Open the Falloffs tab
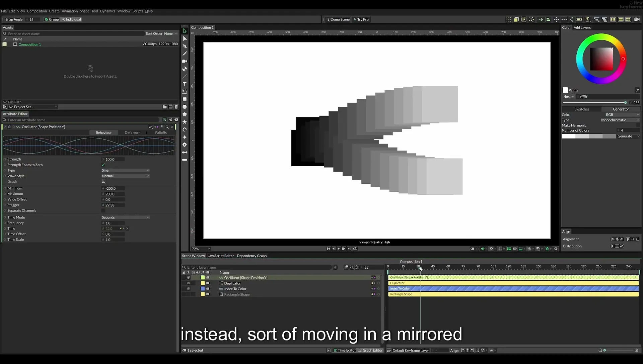 click(x=161, y=132)
